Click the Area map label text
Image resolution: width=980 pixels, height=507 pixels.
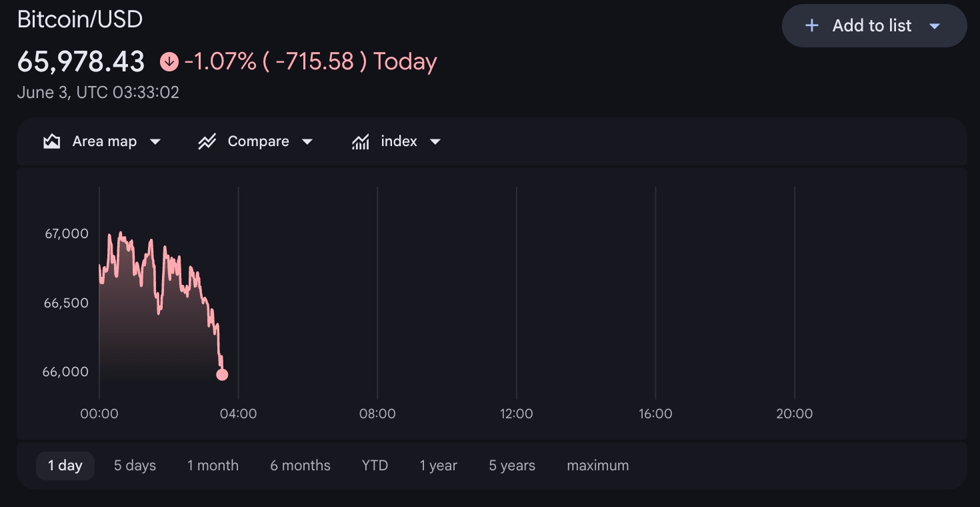[x=105, y=141]
